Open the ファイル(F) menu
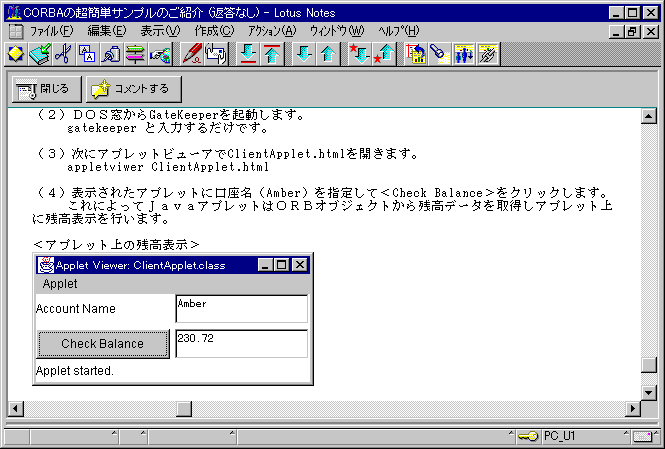 pyautogui.click(x=49, y=31)
